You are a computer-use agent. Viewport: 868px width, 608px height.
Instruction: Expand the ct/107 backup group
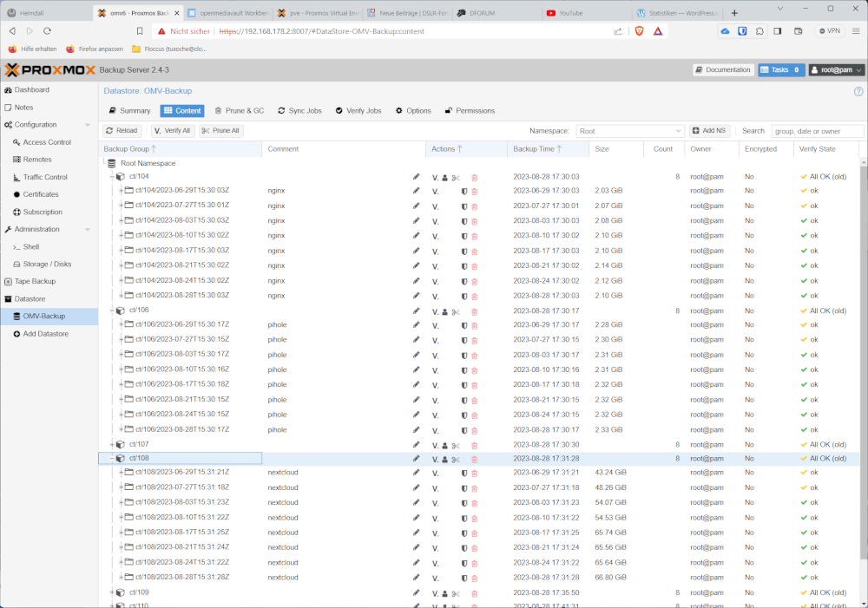pos(112,444)
